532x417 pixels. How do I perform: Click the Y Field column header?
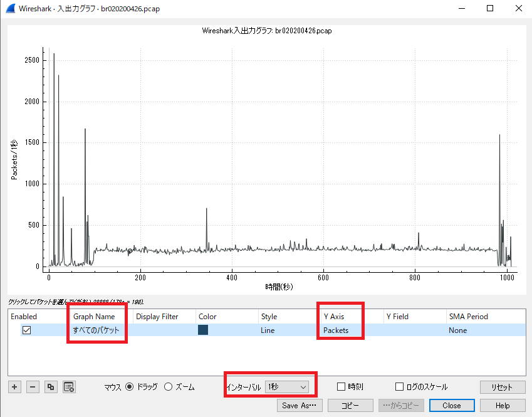(x=415, y=317)
